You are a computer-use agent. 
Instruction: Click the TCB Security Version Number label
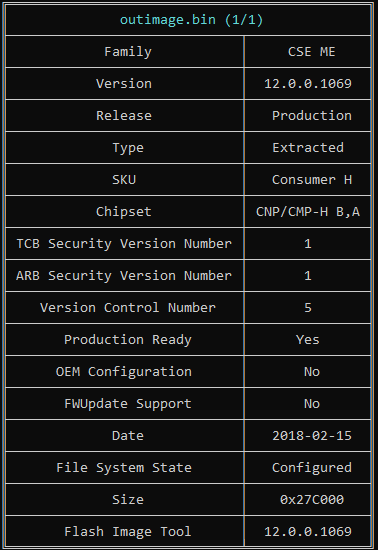pos(124,244)
